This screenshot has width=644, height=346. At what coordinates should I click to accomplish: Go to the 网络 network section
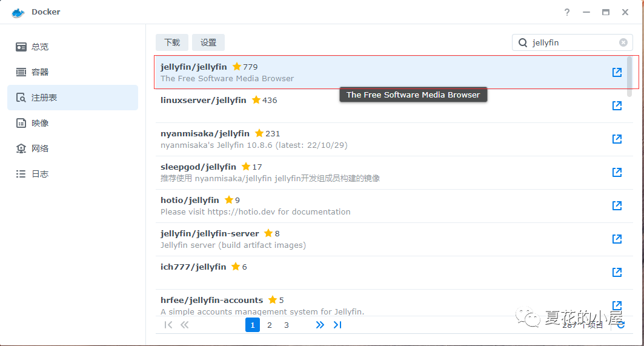click(40, 148)
